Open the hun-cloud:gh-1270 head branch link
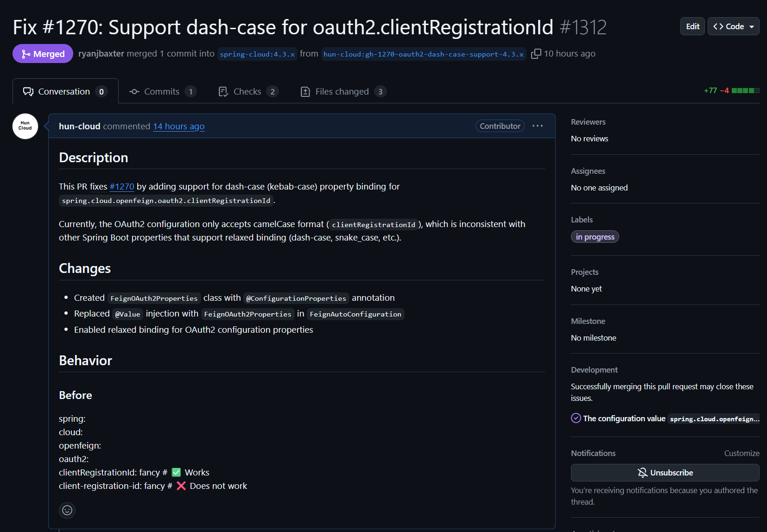The image size is (767, 532). (x=424, y=54)
